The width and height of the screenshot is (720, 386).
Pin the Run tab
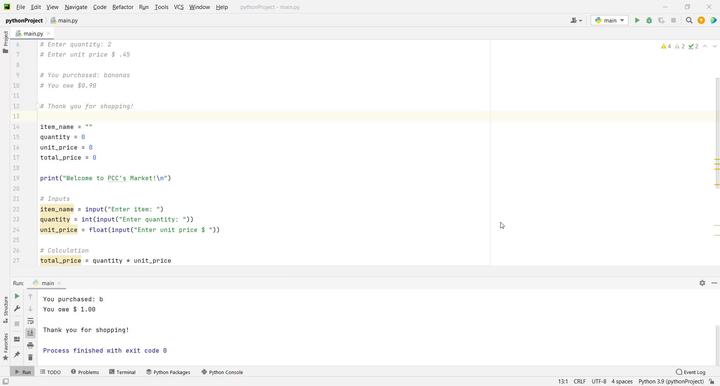point(17,354)
